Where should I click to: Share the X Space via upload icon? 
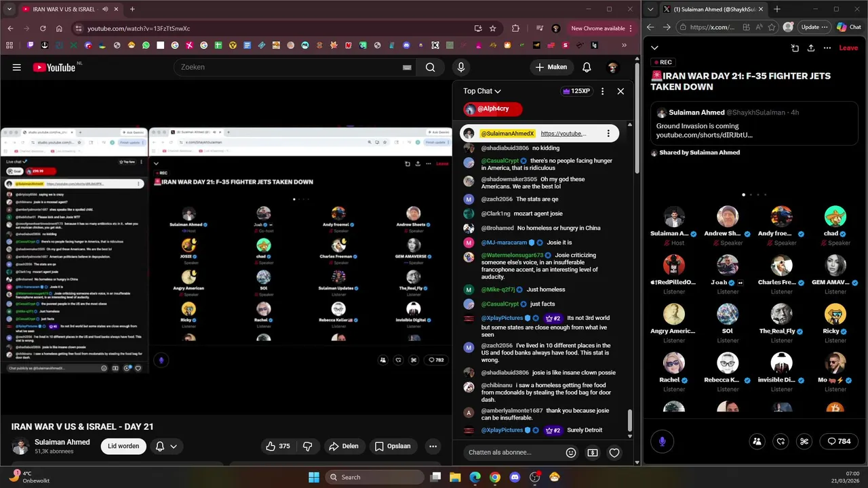pyautogui.click(x=811, y=48)
